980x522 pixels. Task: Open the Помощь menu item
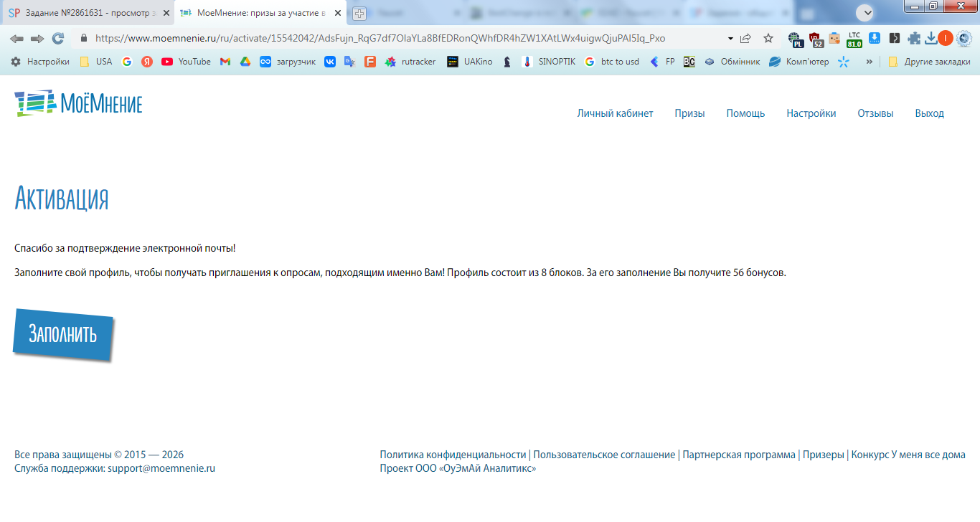point(745,113)
